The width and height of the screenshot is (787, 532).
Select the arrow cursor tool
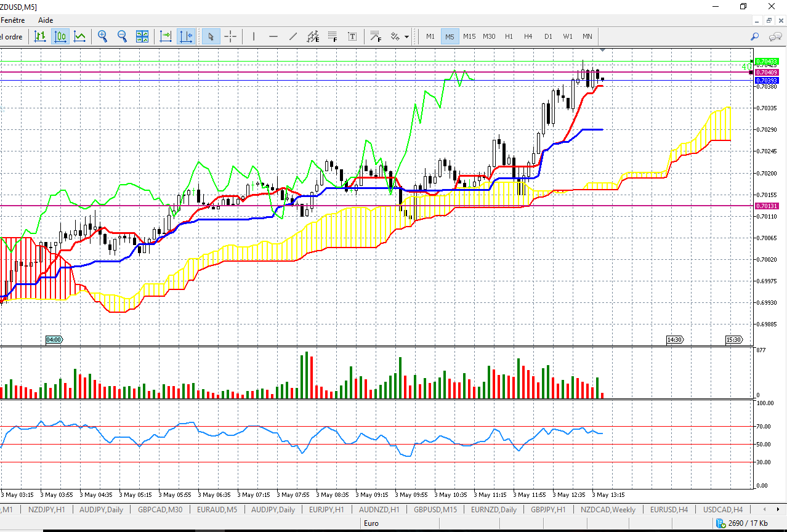tap(211, 36)
